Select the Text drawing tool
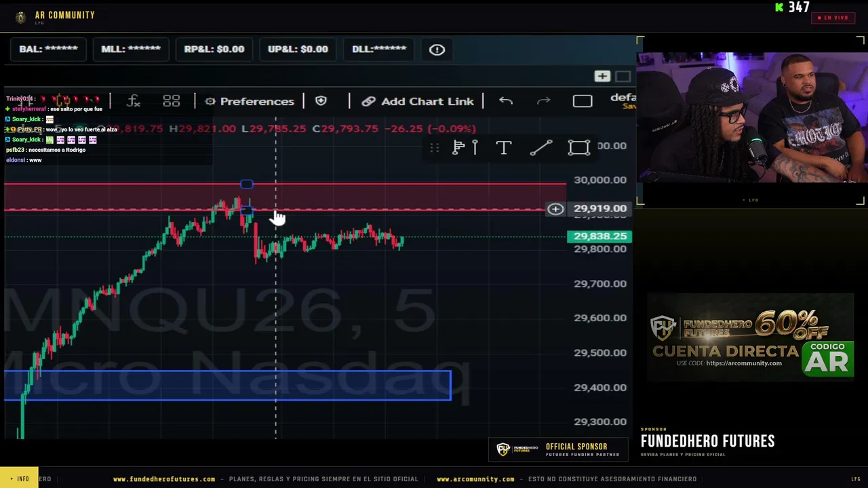Image resolution: width=868 pixels, height=488 pixels. tap(503, 148)
